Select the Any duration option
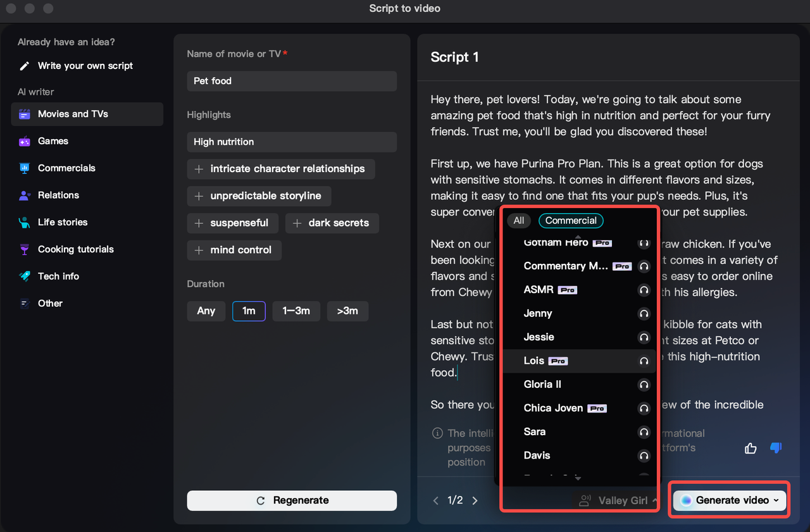Image resolution: width=810 pixels, height=532 pixels. point(206,311)
